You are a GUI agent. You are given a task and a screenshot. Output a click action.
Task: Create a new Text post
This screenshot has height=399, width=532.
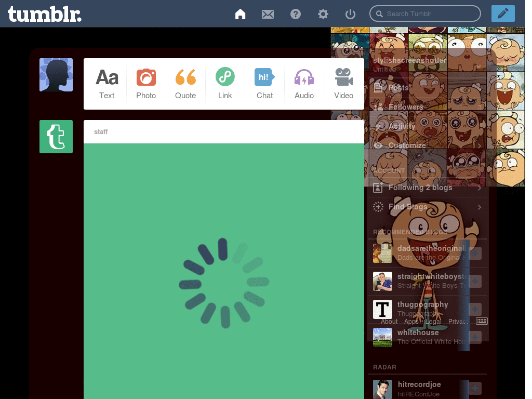(x=107, y=84)
